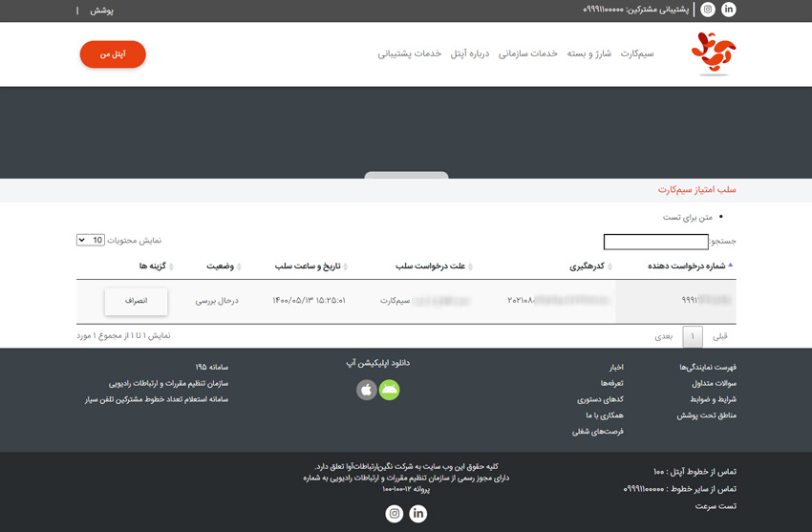Click the دانلود اپلیکیشن آپ heading

click(377, 363)
